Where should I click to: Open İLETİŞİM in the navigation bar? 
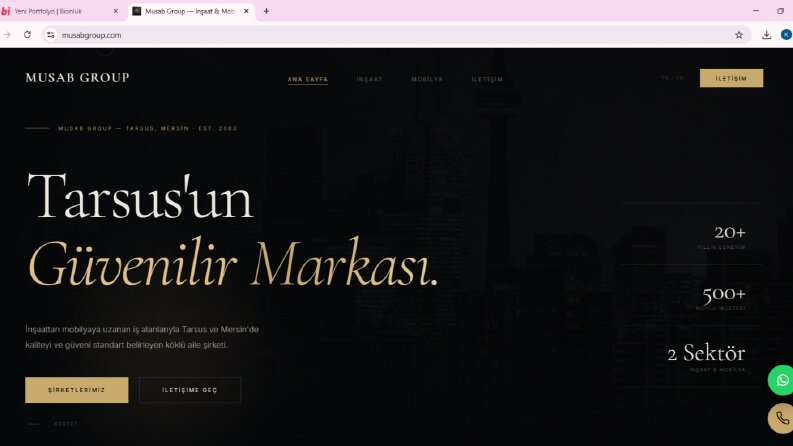click(x=487, y=79)
